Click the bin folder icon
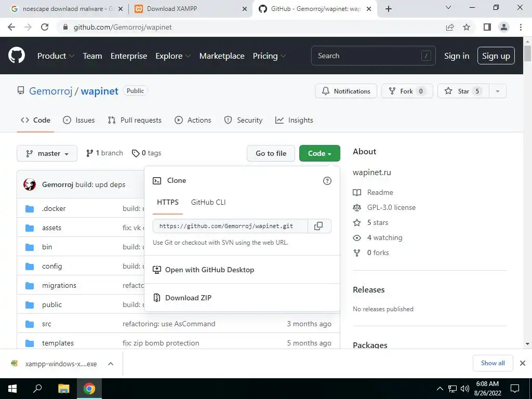This screenshot has width=532, height=399. point(30,247)
